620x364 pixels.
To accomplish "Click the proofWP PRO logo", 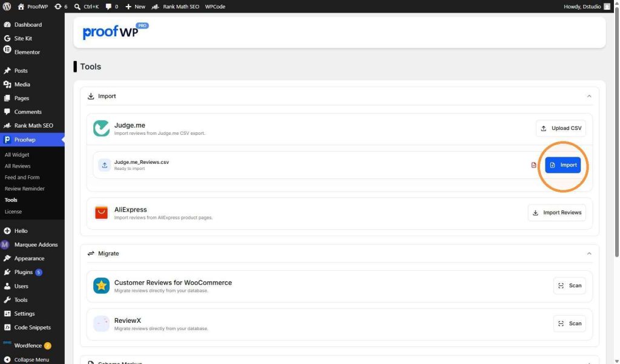I will coord(115,31).
